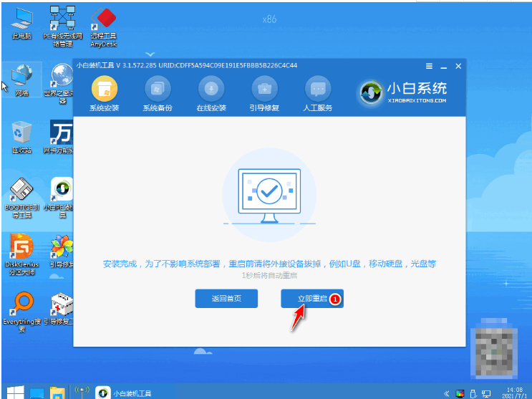Click the 返回首页 button
The height and width of the screenshot is (399, 532).
point(226,299)
